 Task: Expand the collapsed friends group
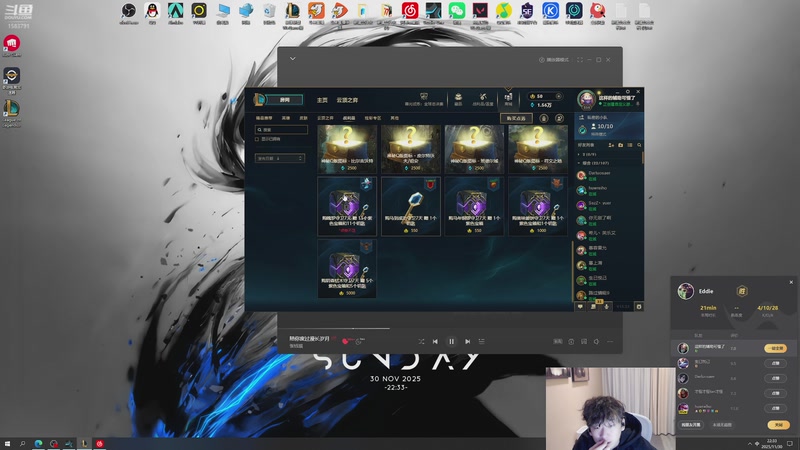tap(579, 154)
